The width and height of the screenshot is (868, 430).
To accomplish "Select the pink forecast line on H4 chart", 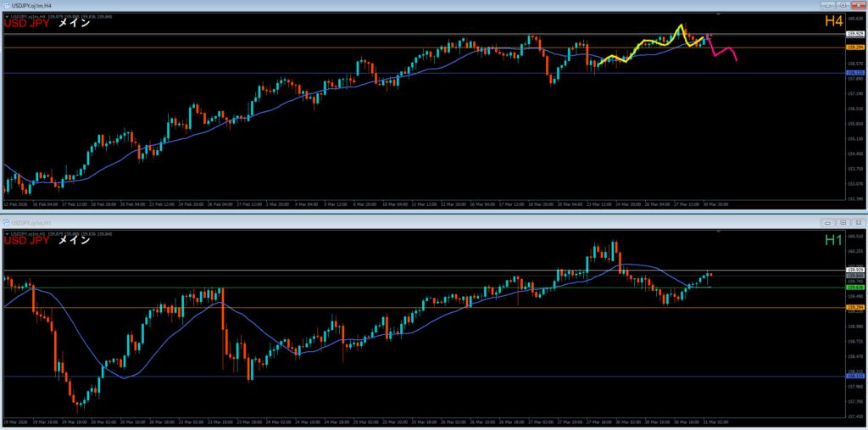I will tap(726, 51).
